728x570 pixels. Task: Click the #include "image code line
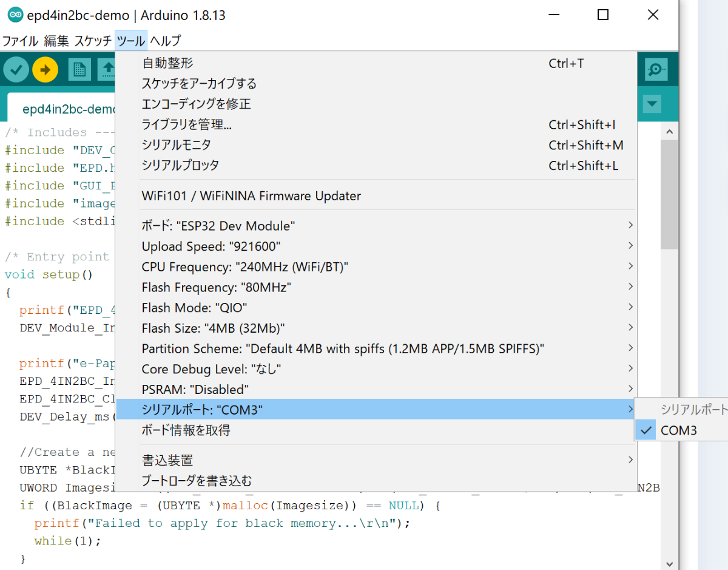click(60, 203)
